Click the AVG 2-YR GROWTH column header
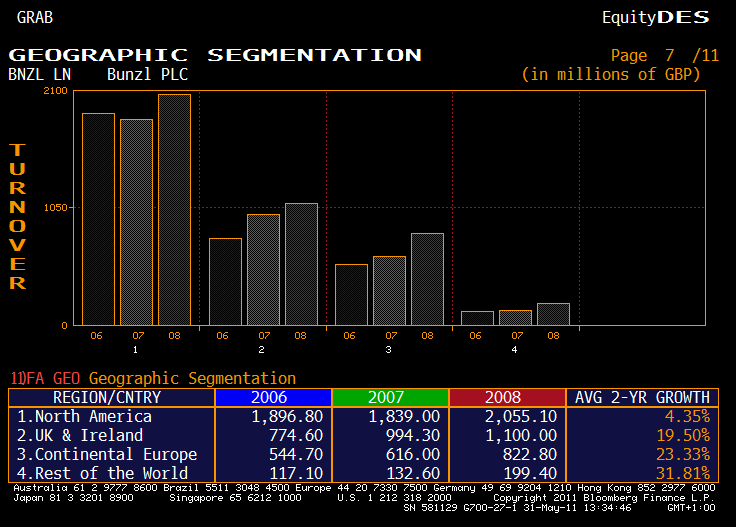This screenshot has width=736, height=527. click(642, 397)
